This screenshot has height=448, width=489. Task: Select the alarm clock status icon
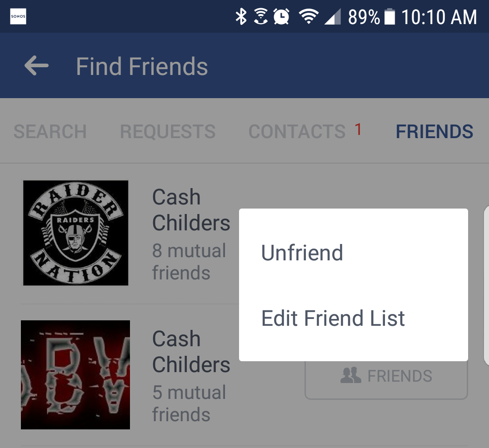click(281, 16)
